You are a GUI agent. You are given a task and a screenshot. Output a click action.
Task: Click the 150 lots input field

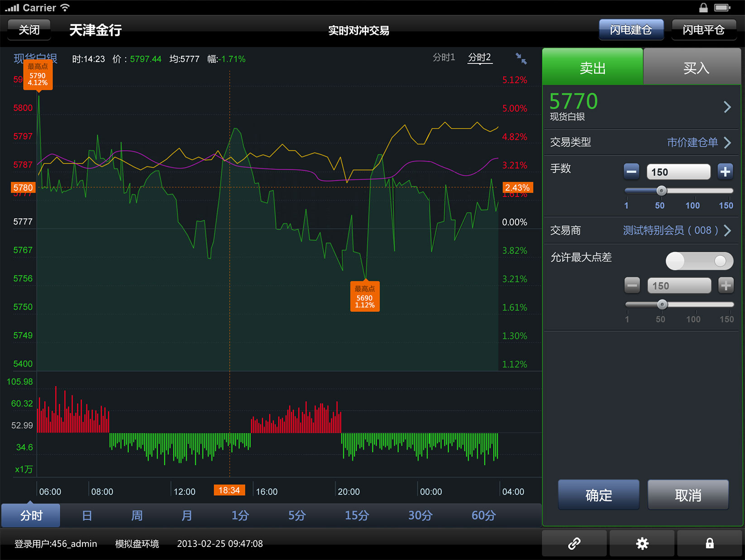tap(678, 172)
